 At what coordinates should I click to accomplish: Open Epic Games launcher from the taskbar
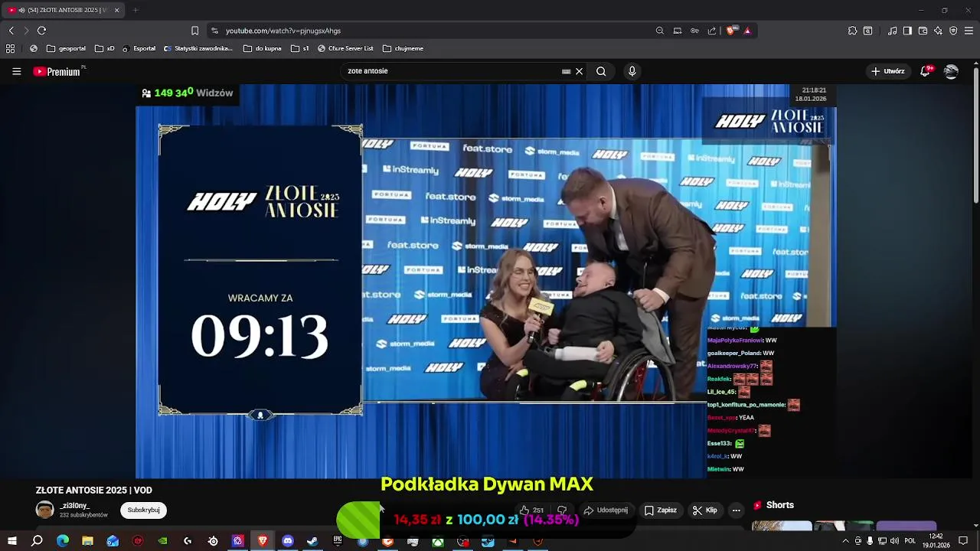[338, 541]
